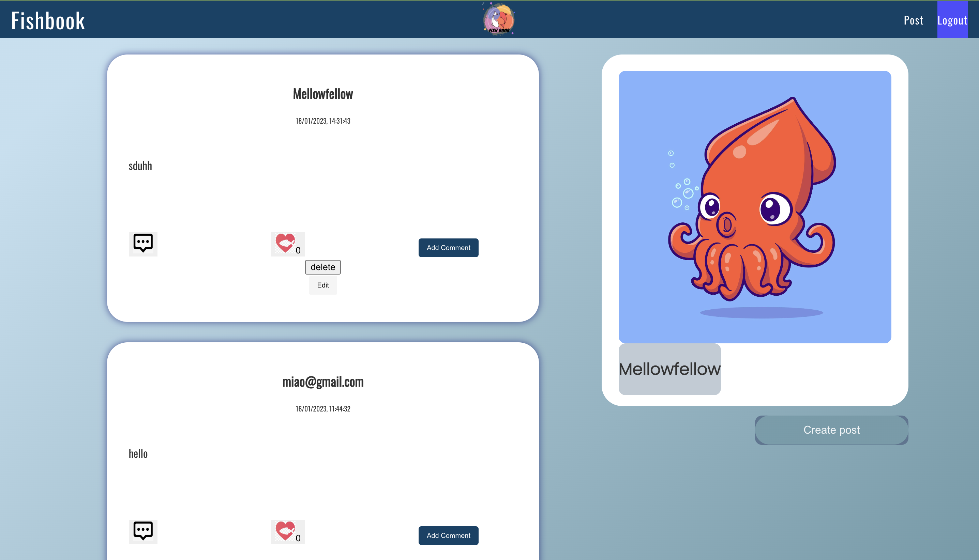Click the 'hello' post text
The height and width of the screenshot is (560, 979).
point(138,453)
